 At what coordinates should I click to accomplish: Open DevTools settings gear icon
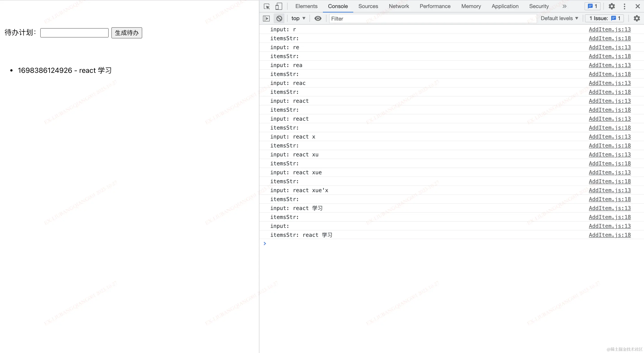pos(612,6)
